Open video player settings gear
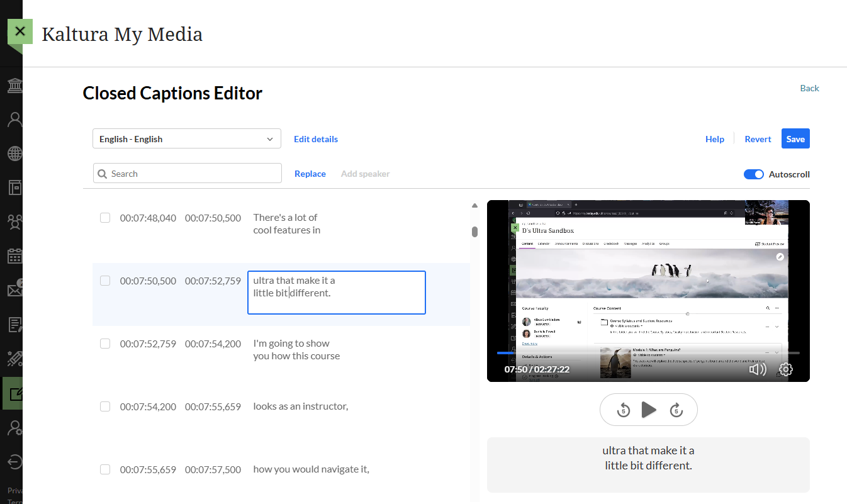The width and height of the screenshot is (847, 504). pos(786,369)
